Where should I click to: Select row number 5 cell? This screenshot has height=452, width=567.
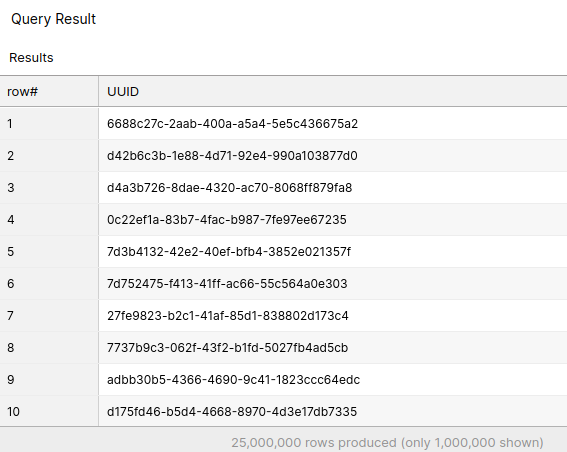pos(49,252)
